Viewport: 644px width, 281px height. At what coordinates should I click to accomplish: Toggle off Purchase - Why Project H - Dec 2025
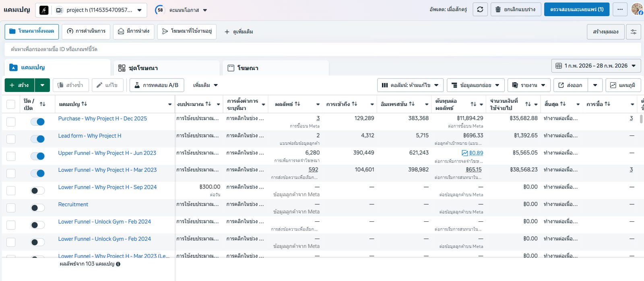pyautogui.click(x=38, y=122)
